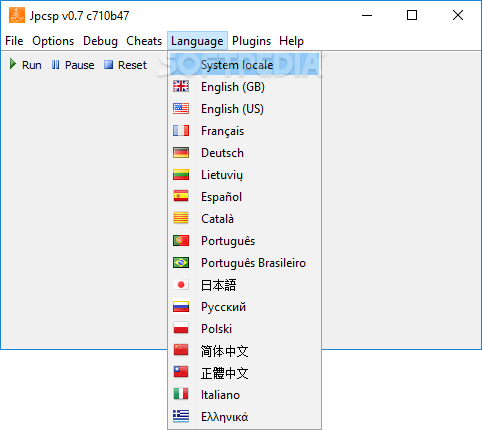The width and height of the screenshot is (482, 430).
Task: Select Português Brasileiro language
Action: pyautogui.click(x=244, y=263)
